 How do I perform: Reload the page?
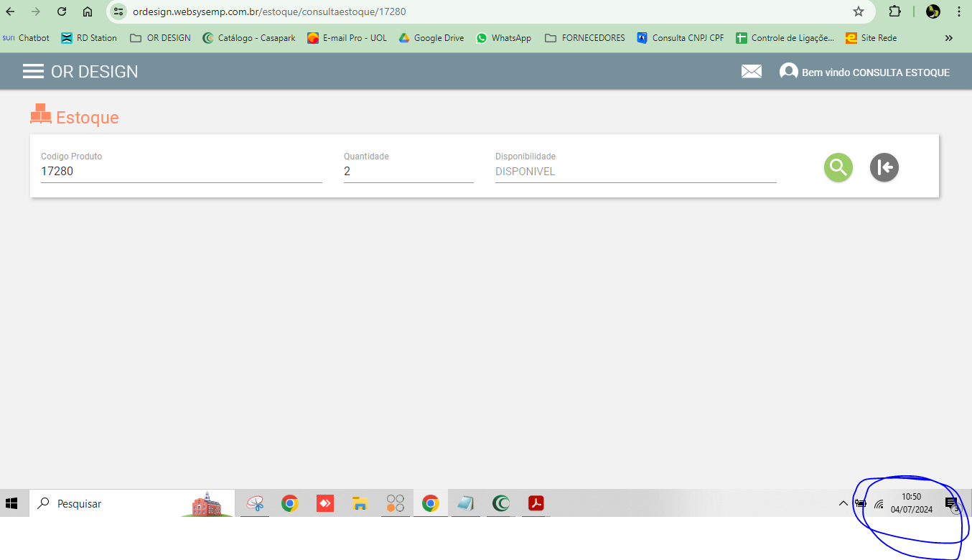click(x=62, y=11)
